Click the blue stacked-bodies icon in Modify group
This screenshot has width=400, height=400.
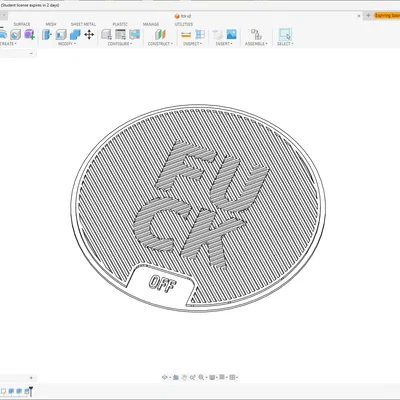pos(75,34)
